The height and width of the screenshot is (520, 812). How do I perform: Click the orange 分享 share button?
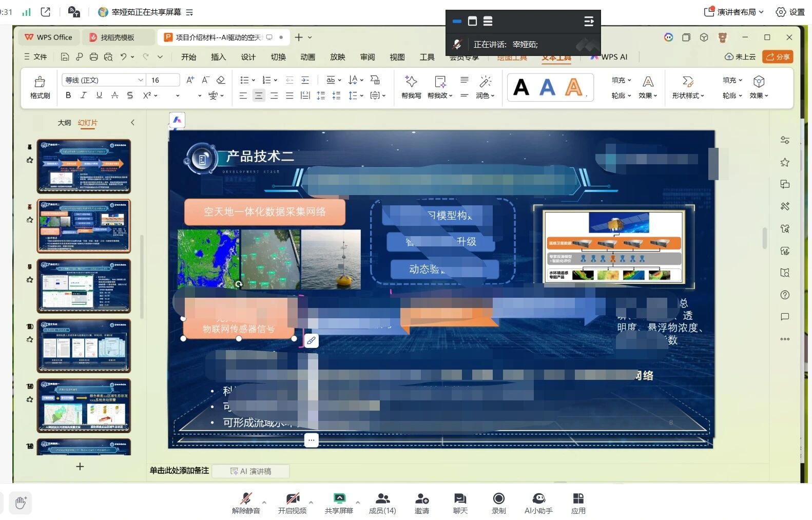coord(778,57)
